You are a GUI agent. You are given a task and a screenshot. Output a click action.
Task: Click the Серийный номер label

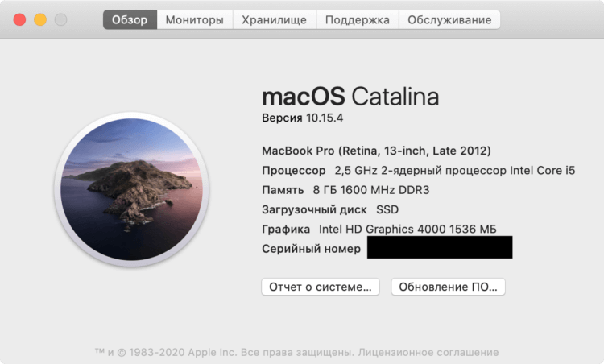311,249
